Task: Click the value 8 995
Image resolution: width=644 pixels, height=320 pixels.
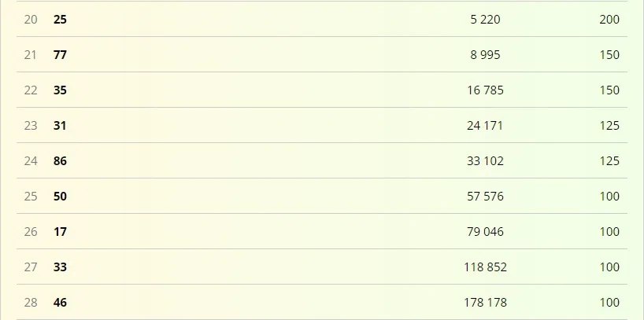Action: point(485,54)
